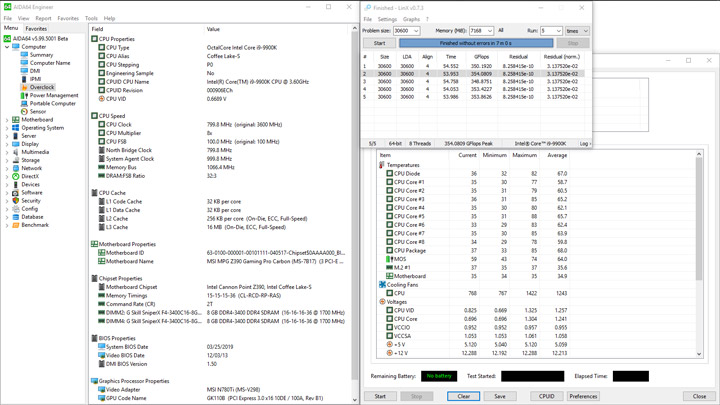The width and height of the screenshot is (720, 405).
Task: Select Overclock in the Computer tree
Action: [x=42, y=87]
